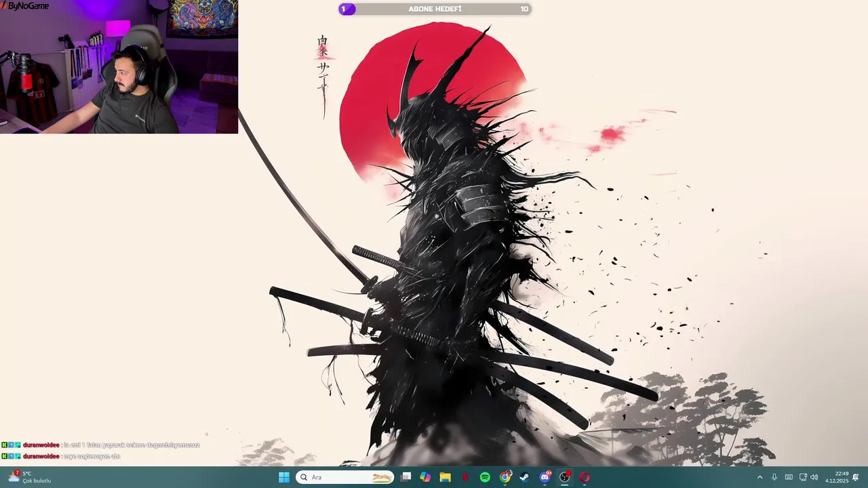Open Netflix from the taskbar
Viewport: 868px width, 488px height.
coord(465,477)
